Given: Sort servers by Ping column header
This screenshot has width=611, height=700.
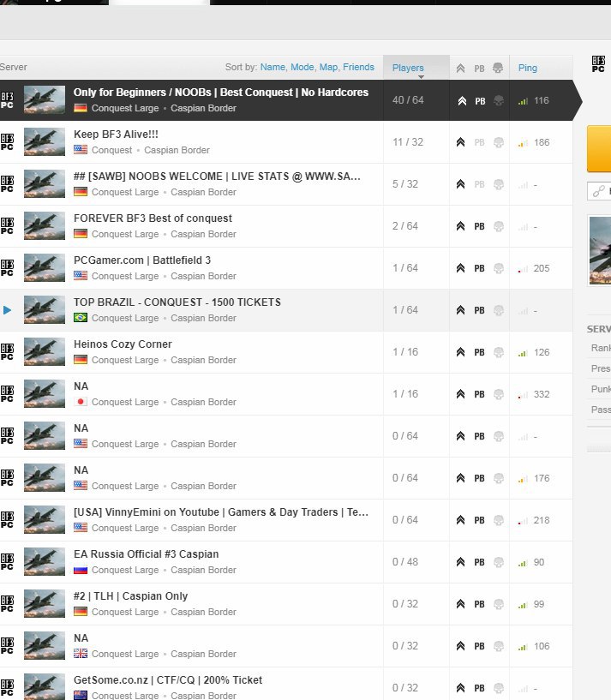Looking at the screenshot, I should pos(528,68).
